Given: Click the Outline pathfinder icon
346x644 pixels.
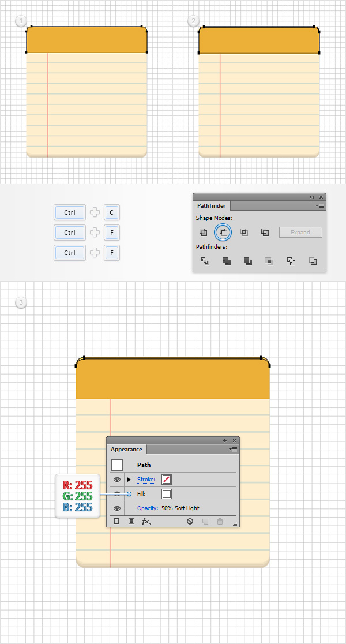Looking at the screenshot, I should [x=291, y=261].
